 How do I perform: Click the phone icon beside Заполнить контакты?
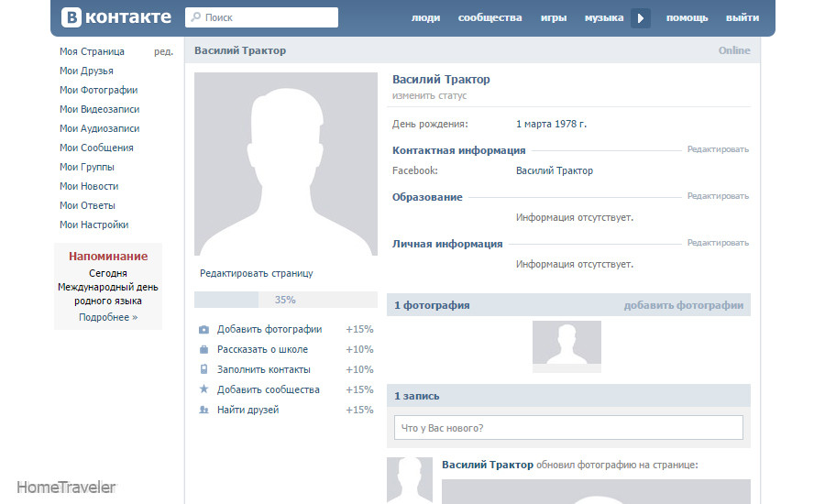(203, 370)
